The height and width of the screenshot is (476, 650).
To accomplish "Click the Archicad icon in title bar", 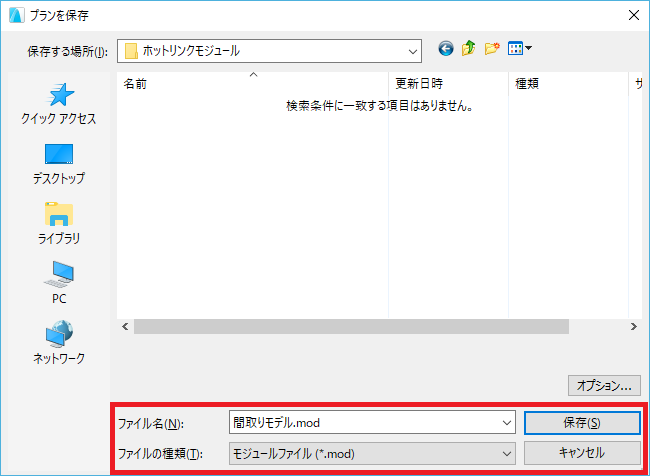I will 16,16.
